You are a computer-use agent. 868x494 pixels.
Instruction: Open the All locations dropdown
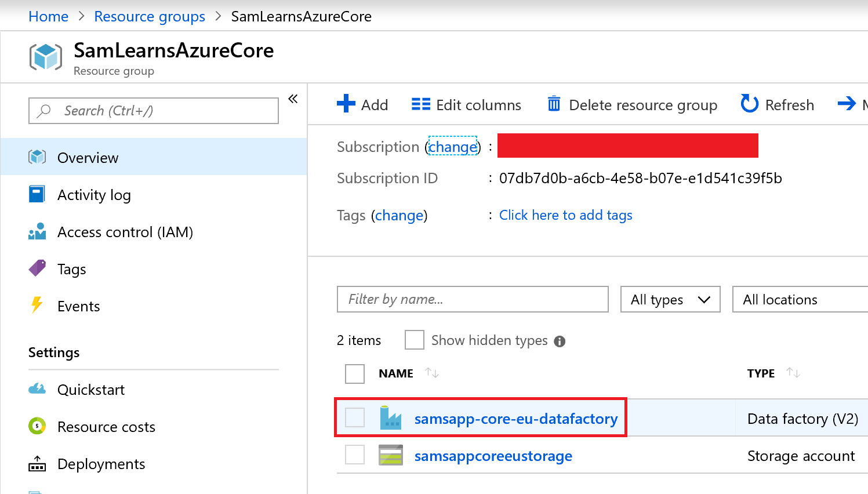click(800, 300)
